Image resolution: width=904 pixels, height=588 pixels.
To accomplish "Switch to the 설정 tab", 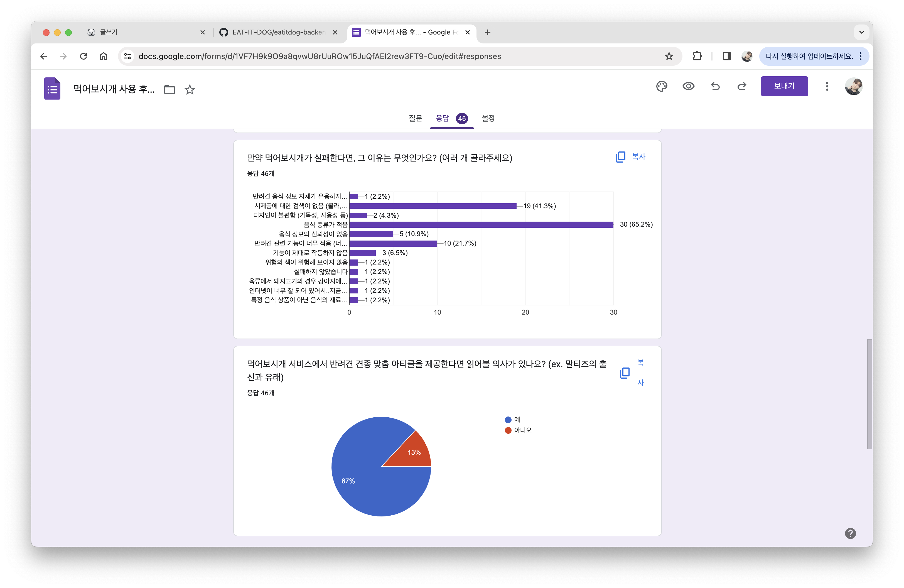I will tap(488, 118).
